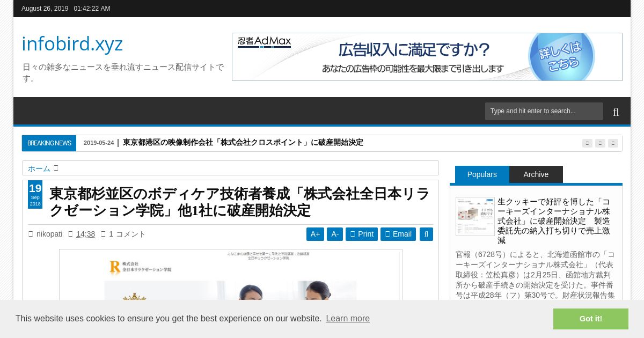This screenshot has height=338, width=644.
Task: Click the BREAKING NEWS label
Action: tap(49, 143)
